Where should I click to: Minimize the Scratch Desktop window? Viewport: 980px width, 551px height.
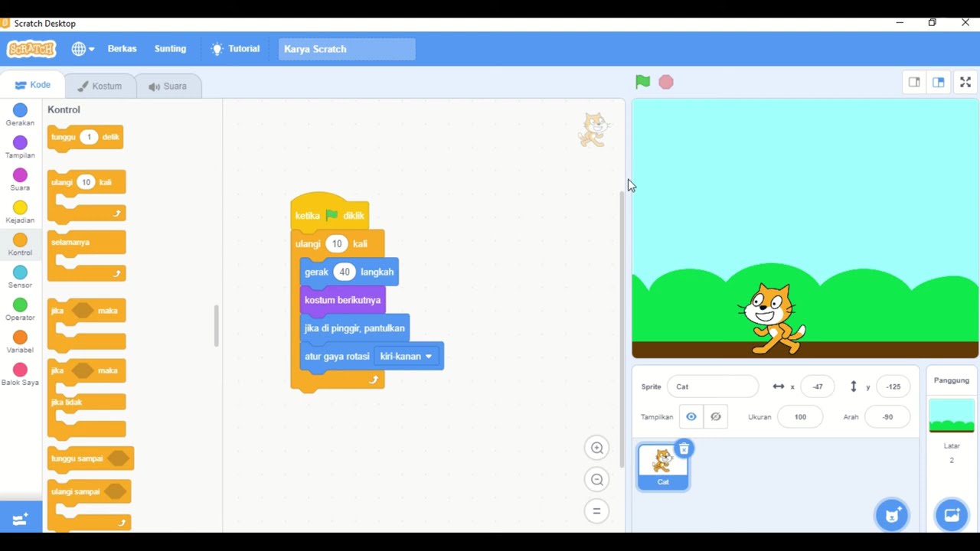click(900, 23)
